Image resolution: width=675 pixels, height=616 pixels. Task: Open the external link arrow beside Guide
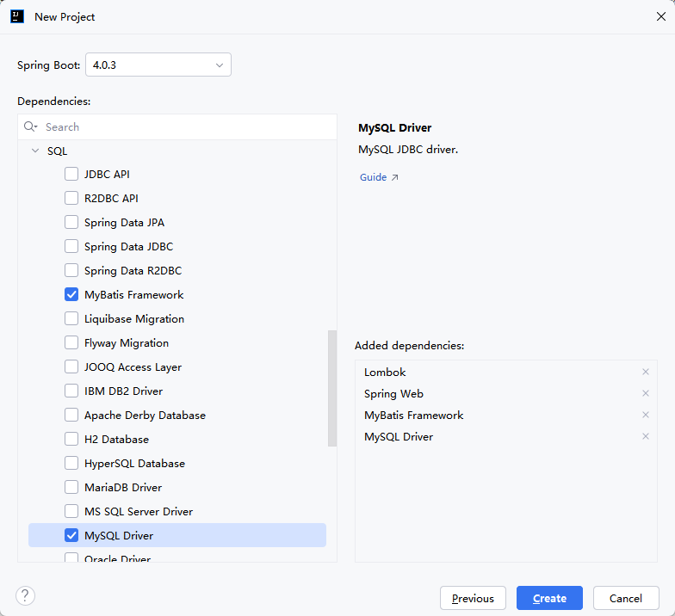coord(394,177)
